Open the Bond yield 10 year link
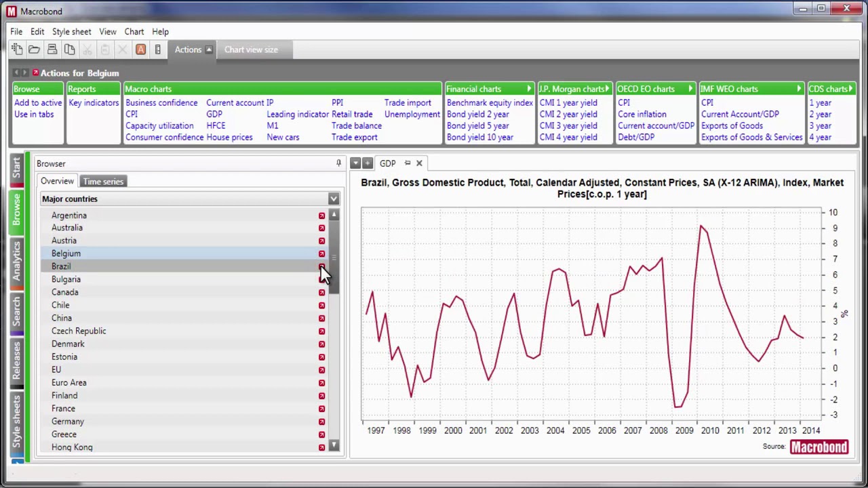 click(480, 138)
